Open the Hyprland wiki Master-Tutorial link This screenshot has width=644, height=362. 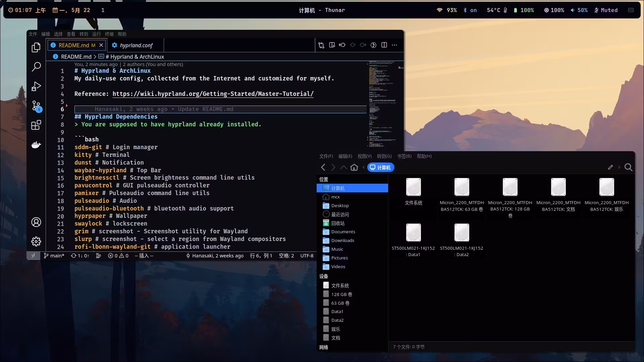[213, 94]
